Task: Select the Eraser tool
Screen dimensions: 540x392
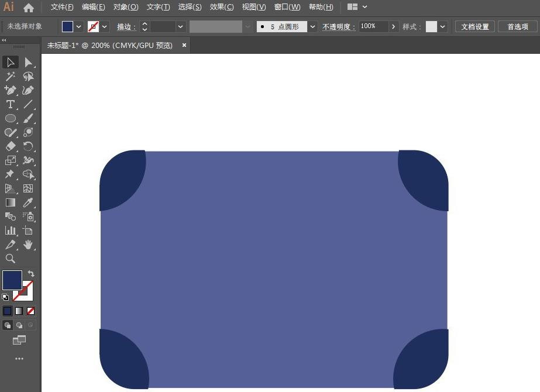Action: click(11, 146)
